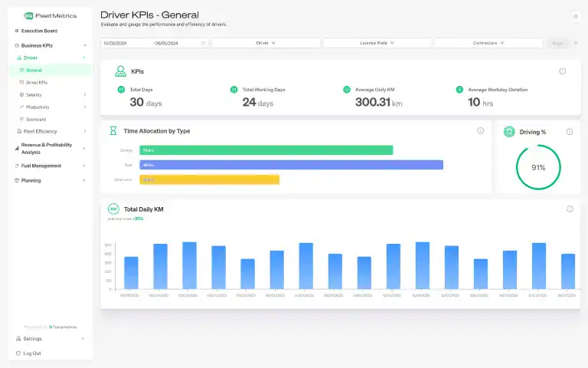Click the Driving % info icon
This screenshot has height=368, width=588.
(x=570, y=132)
